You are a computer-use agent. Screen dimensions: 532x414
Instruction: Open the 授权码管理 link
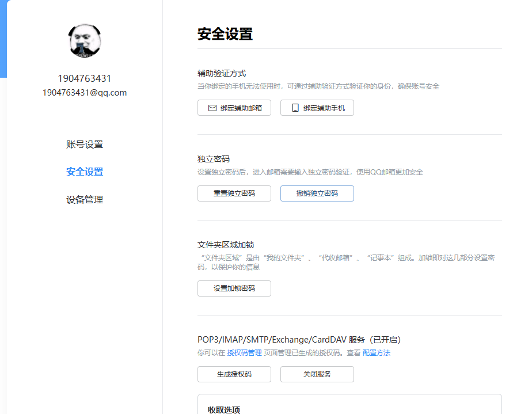[244, 353]
